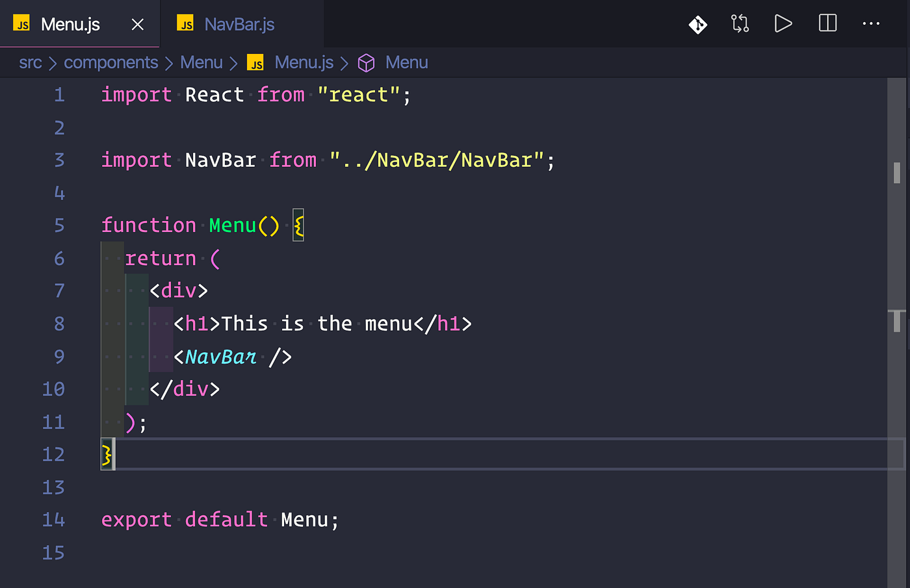Click the Menu symbol breadcrumb entry

pyautogui.click(x=407, y=62)
